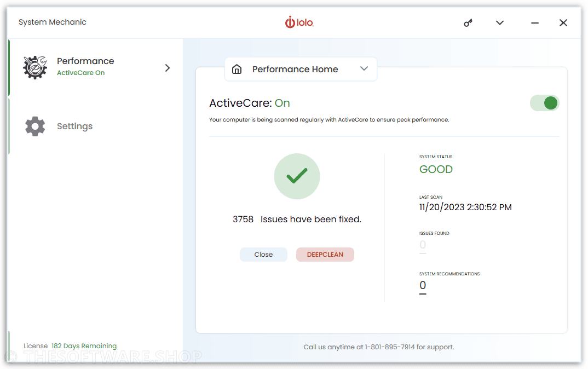Screen dimensions: 588x369
Task: Open the title bar chevron menu
Action: (x=499, y=23)
